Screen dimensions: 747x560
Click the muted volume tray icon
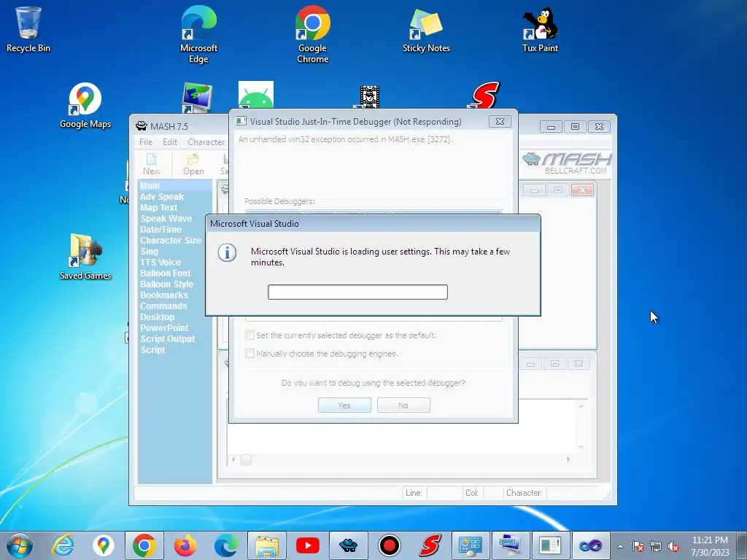click(x=673, y=547)
